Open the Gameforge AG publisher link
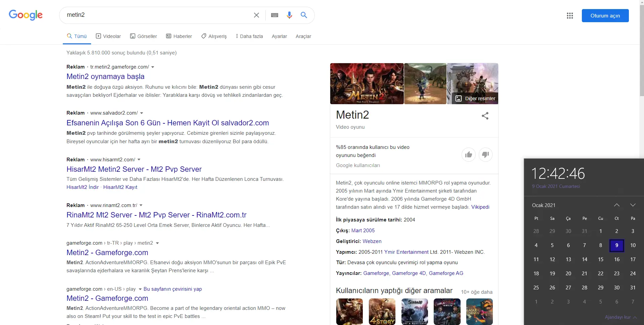644x325 pixels. pos(446,273)
